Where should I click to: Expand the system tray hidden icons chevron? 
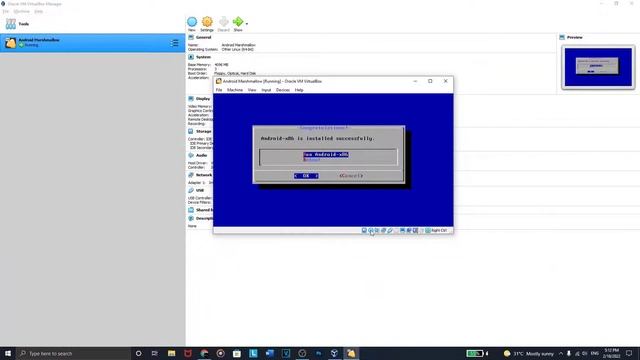[x=561, y=353]
